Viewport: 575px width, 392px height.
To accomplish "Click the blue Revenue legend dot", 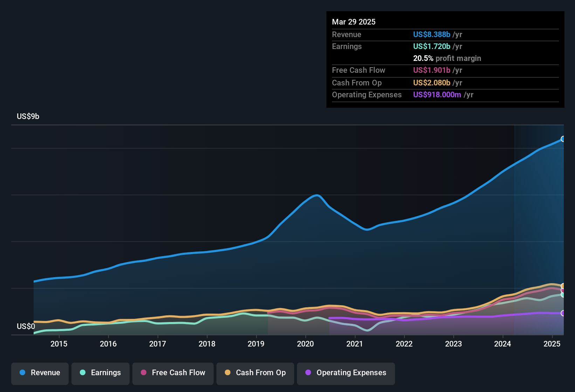I will (x=22, y=373).
